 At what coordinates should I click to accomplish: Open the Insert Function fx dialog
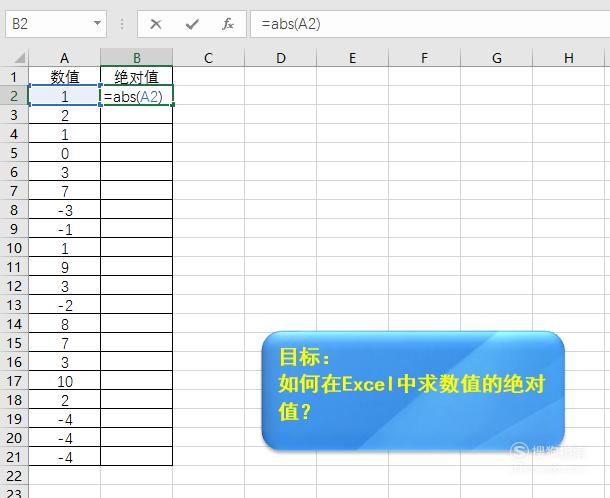pyautogui.click(x=228, y=24)
